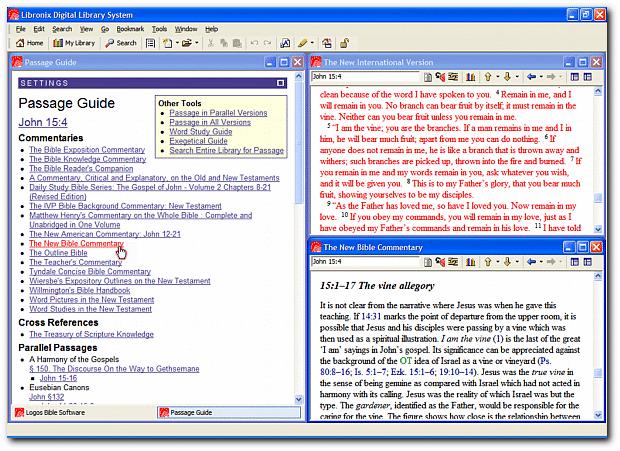
Task: Open The Bible Knowledge Commentary link
Action: 88,159
